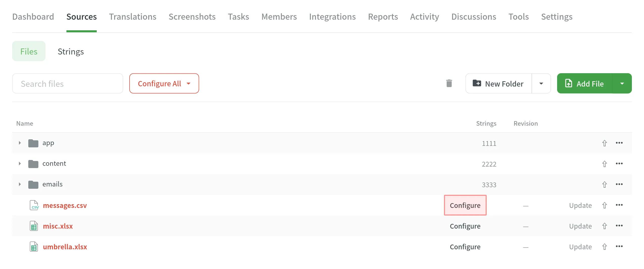Viewport: 644px width, 269px height.
Task: Click the CSV file icon beside messages.csv
Action: (34, 205)
